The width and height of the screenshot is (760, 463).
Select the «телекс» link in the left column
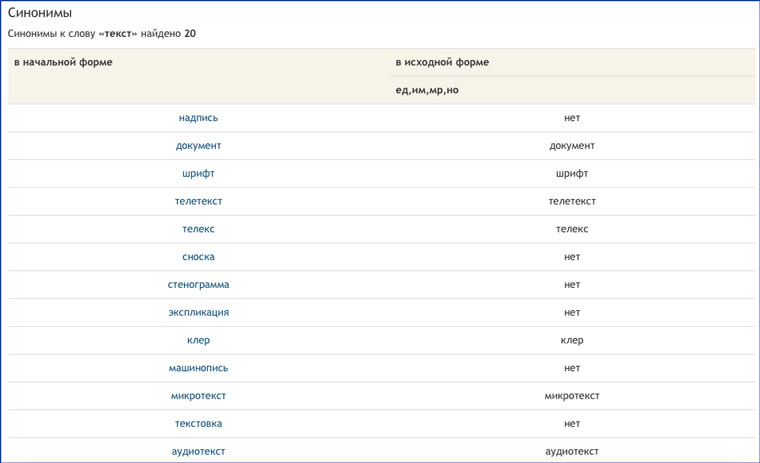198,229
